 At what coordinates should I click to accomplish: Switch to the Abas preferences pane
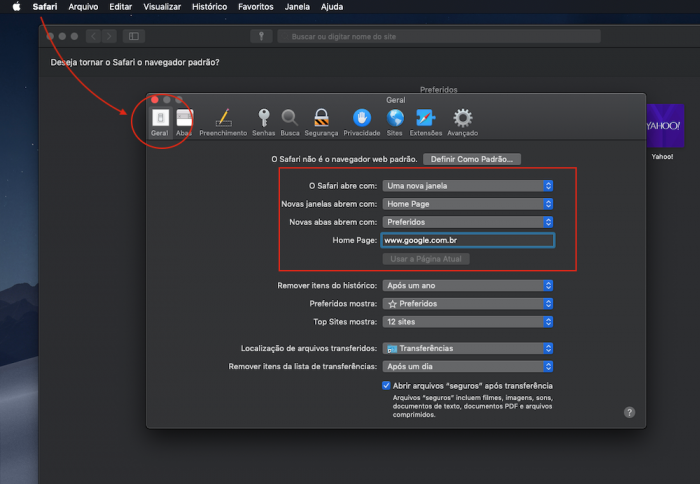[184, 121]
